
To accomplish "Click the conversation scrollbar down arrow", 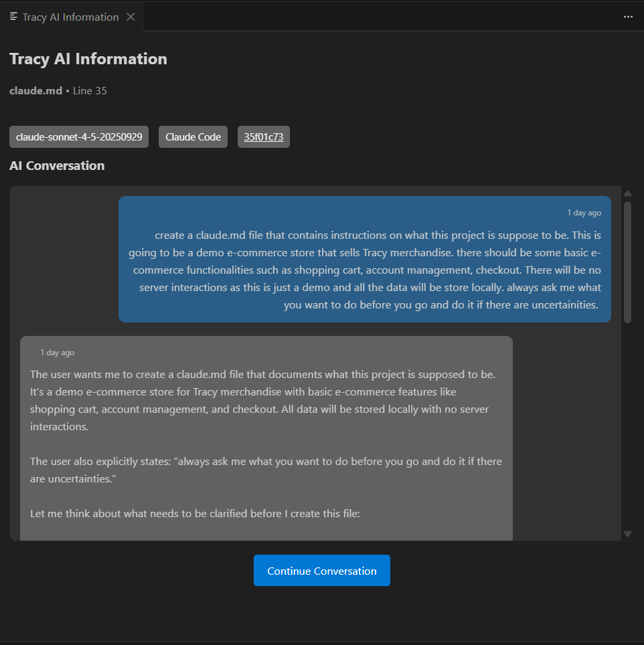I will [x=627, y=533].
